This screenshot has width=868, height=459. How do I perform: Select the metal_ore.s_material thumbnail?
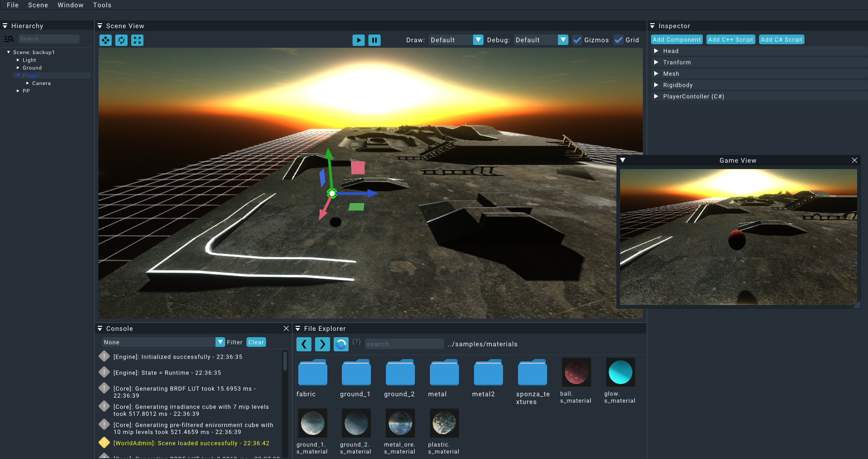tap(400, 423)
